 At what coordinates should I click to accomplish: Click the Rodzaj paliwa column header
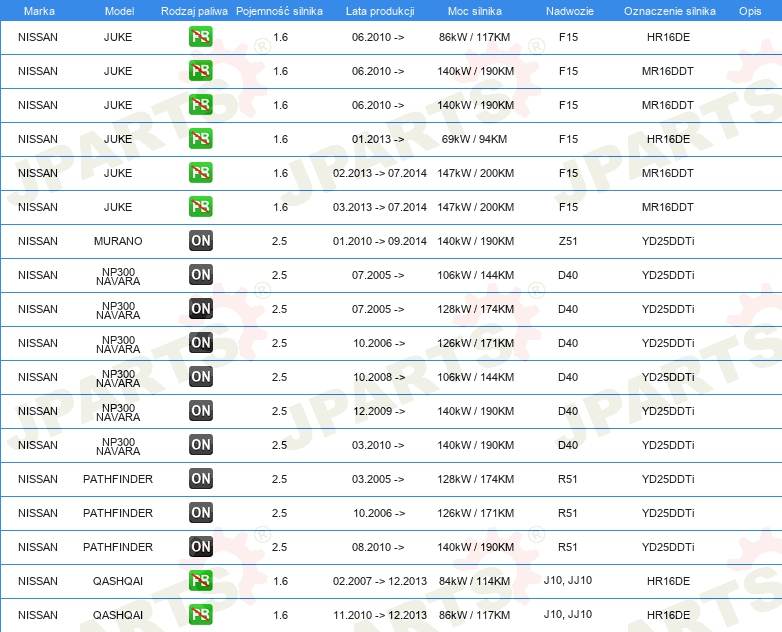[x=195, y=11]
